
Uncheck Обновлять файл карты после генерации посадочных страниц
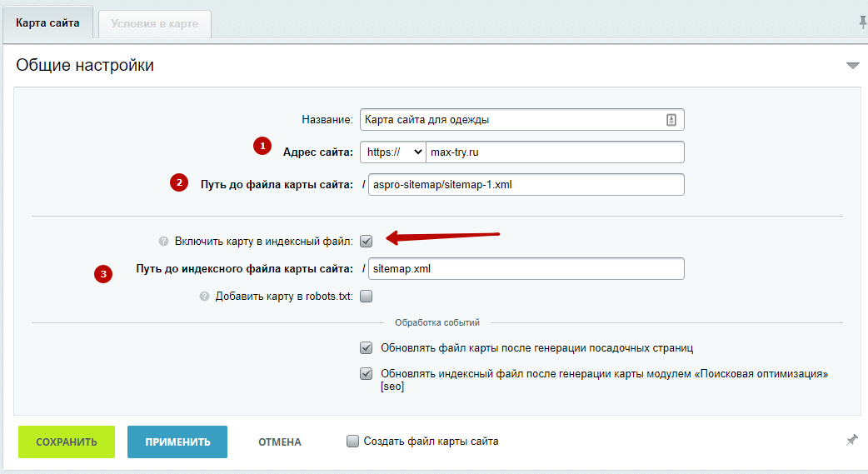367,347
